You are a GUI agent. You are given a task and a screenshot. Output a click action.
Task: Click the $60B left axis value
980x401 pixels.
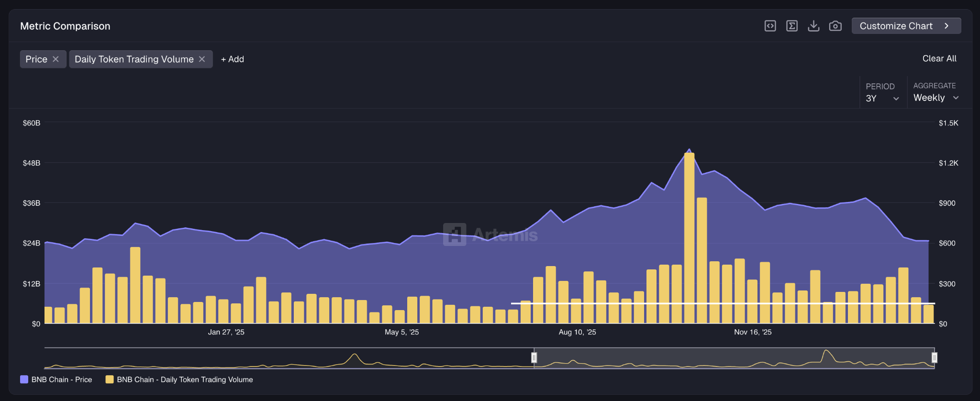point(32,123)
